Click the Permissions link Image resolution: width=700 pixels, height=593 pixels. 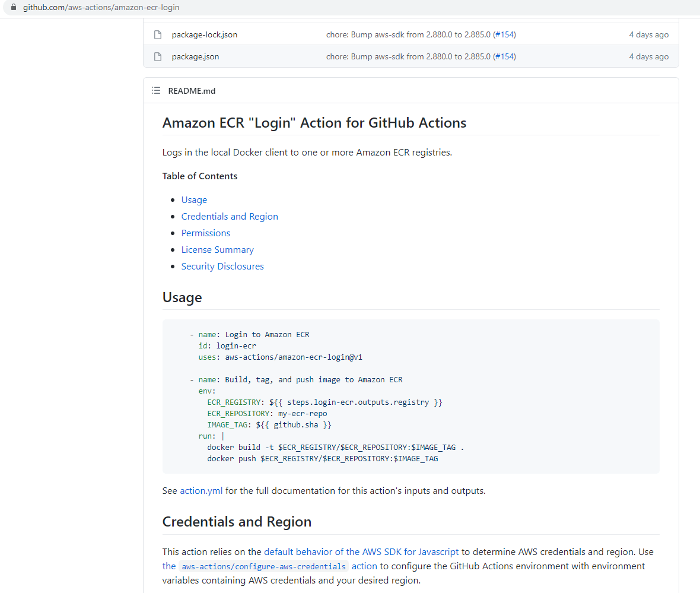click(205, 233)
